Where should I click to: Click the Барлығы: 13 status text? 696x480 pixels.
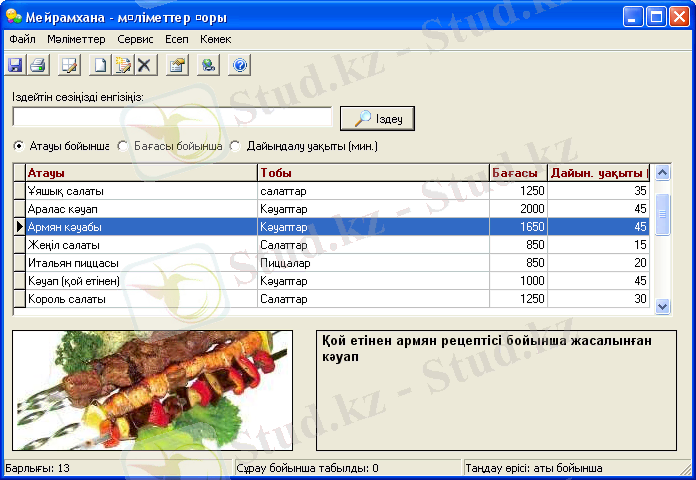[37, 468]
